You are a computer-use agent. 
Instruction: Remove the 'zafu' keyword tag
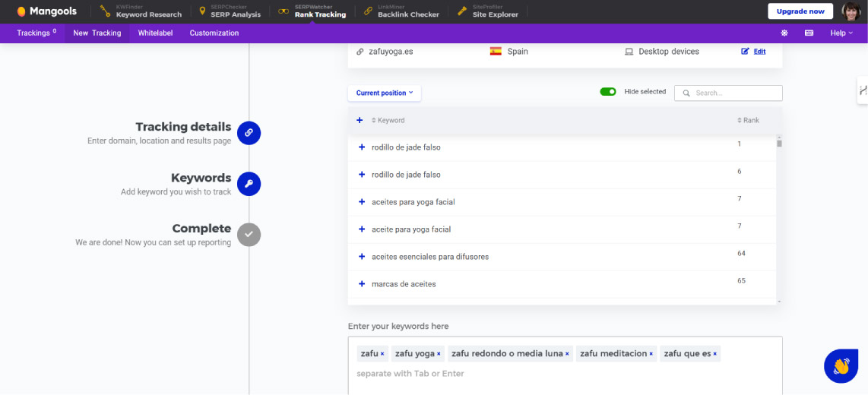pos(382,354)
